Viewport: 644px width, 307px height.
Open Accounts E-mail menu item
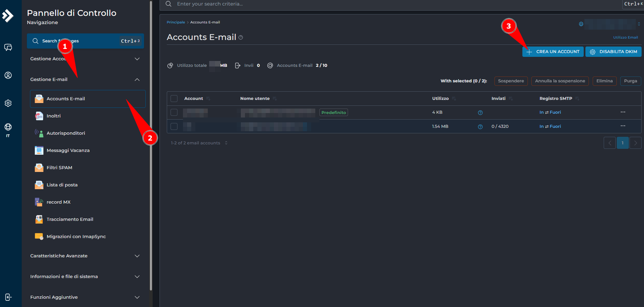coord(88,99)
